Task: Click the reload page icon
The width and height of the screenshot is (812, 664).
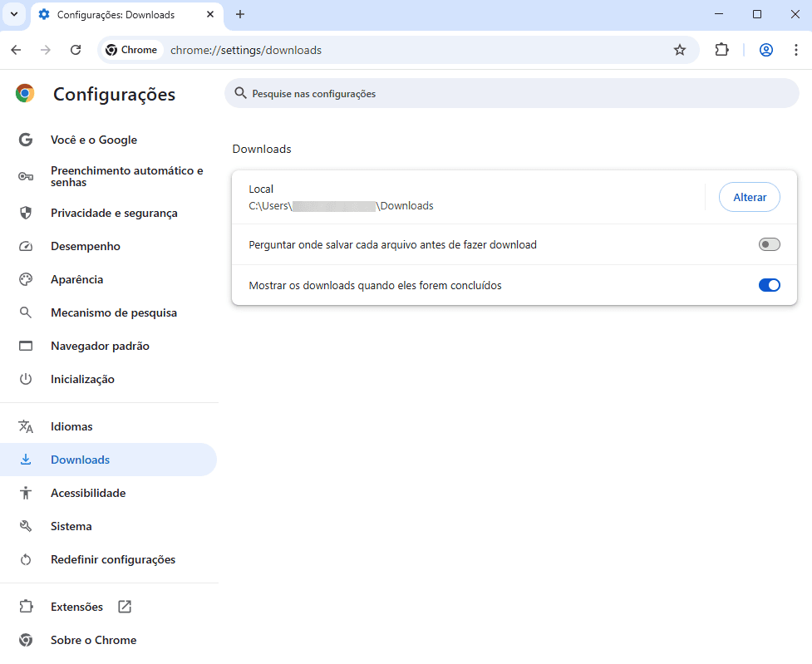Action: click(x=76, y=50)
